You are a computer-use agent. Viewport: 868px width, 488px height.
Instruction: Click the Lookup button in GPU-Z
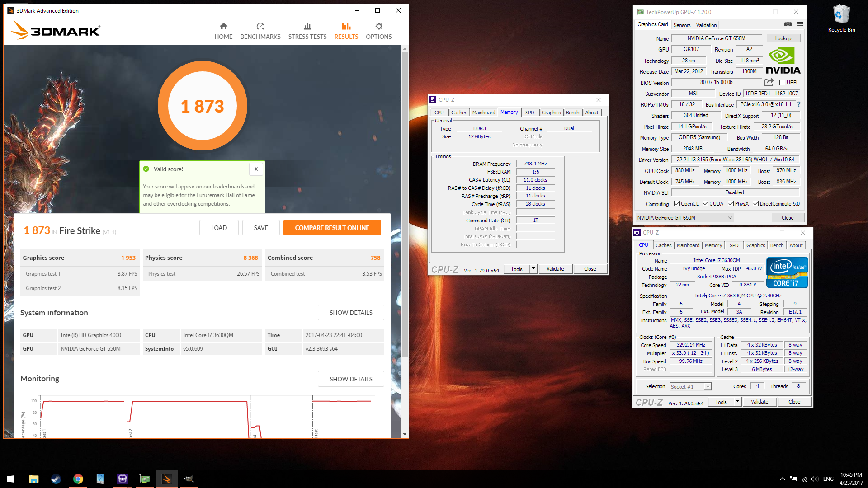coord(783,38)
